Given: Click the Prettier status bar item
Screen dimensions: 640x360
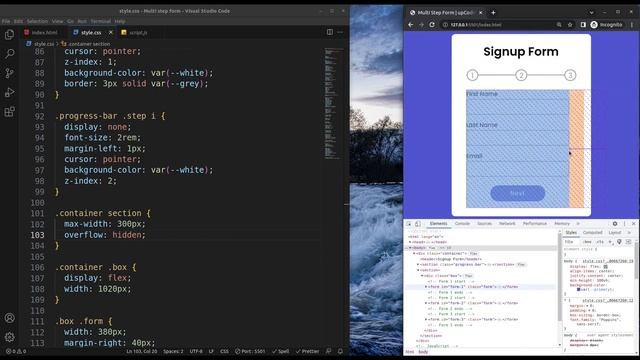Looking at the screenshot, I should (307, 351).
